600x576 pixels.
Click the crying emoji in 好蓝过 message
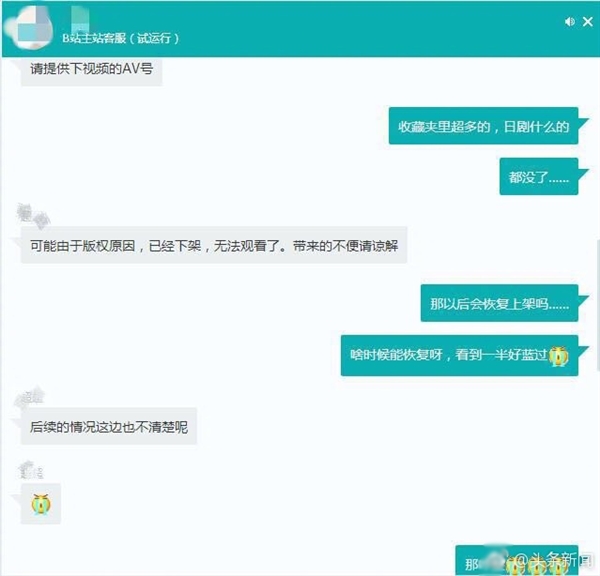pos(558,356)
